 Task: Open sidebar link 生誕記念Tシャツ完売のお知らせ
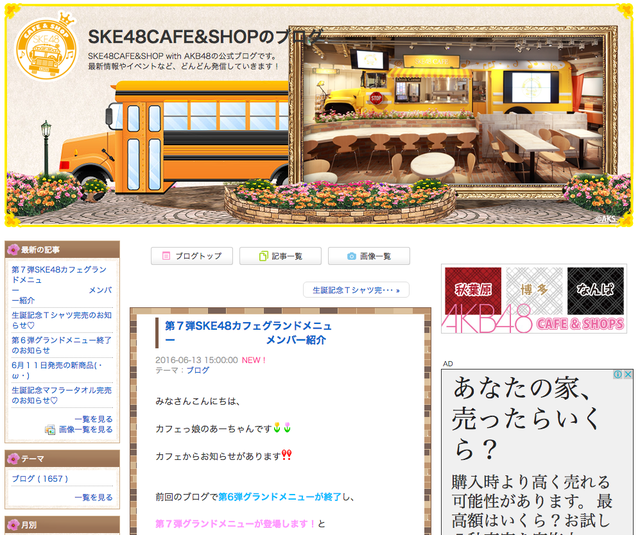click(62, 320)
